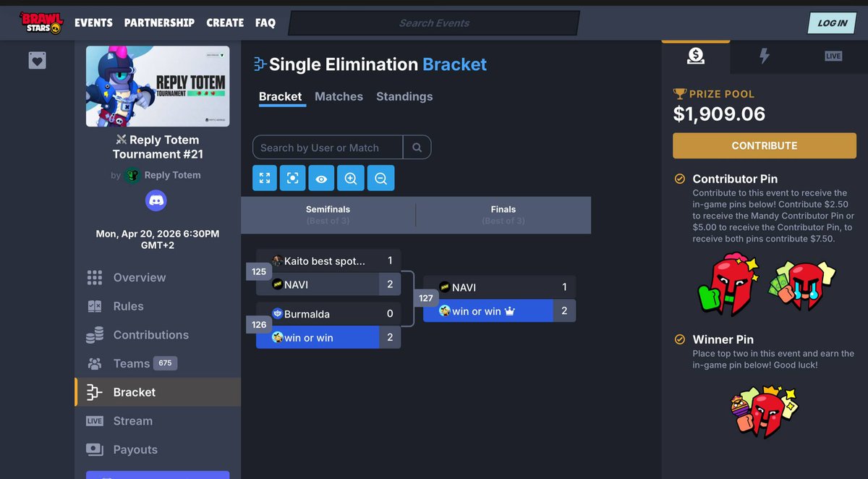Click the Brawl Stars logo
Viewport: 868px width, 479px height.
click(x=41, y=22)
